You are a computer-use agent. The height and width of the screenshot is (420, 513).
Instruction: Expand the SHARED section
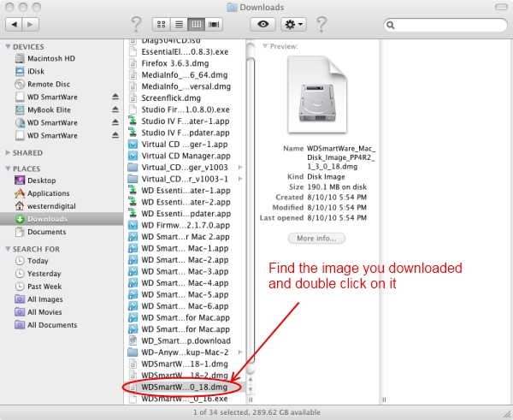(x=8, y=152)
